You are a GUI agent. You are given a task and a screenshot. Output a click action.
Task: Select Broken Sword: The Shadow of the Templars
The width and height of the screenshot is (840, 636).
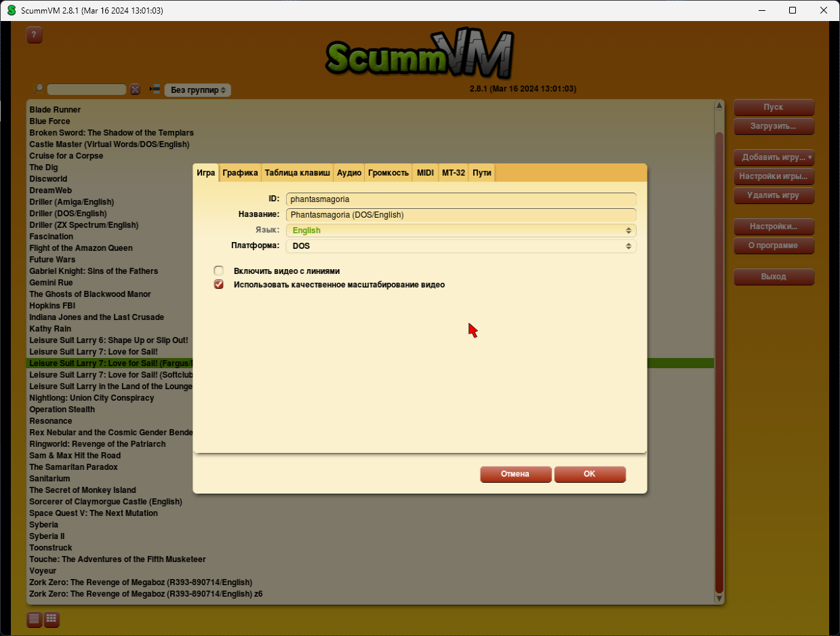pyautogui.click(x=111, y=133)
